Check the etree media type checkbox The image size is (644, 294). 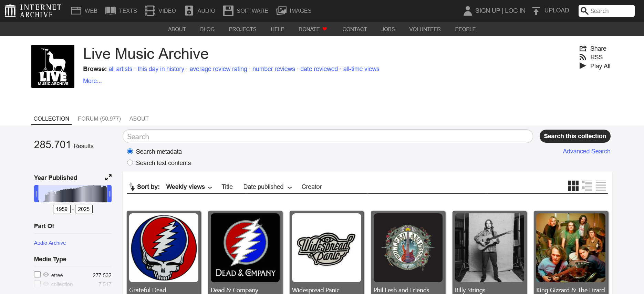pyautogui.click(x=38, y=275)
